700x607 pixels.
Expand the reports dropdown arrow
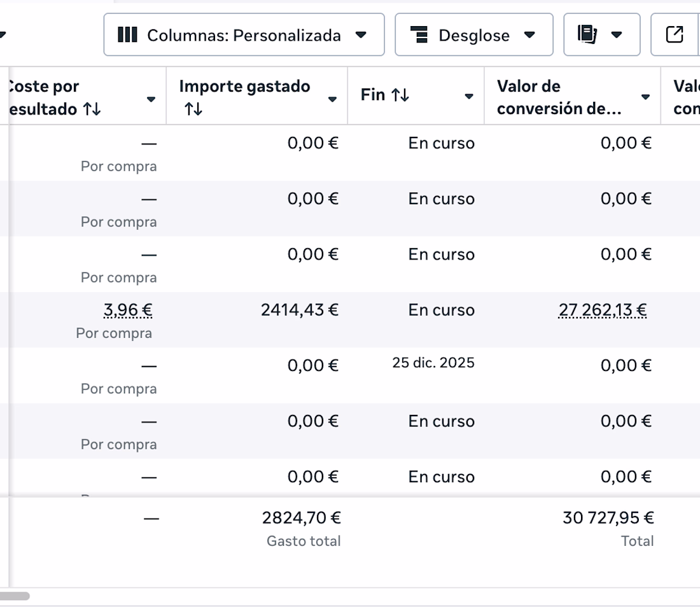point(616,35)
